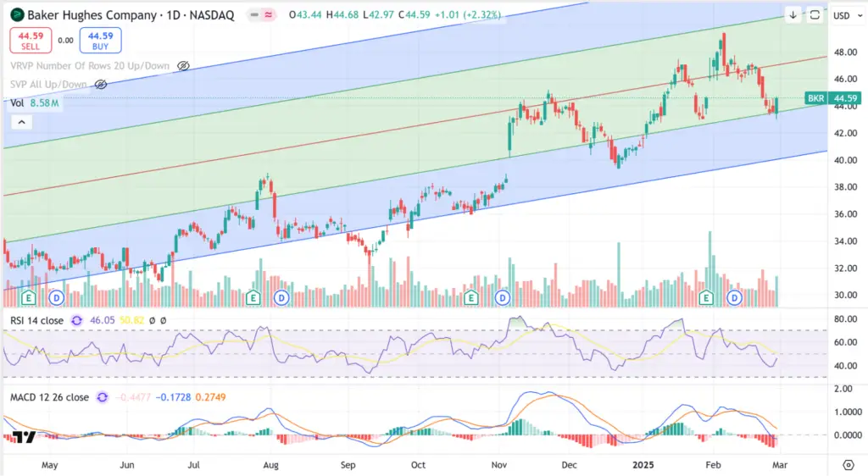Image resolution: width=868 pixels, height=476 pixels.
Task: Click the pink approximately-equal data status icon
Action: pos(269,15)
